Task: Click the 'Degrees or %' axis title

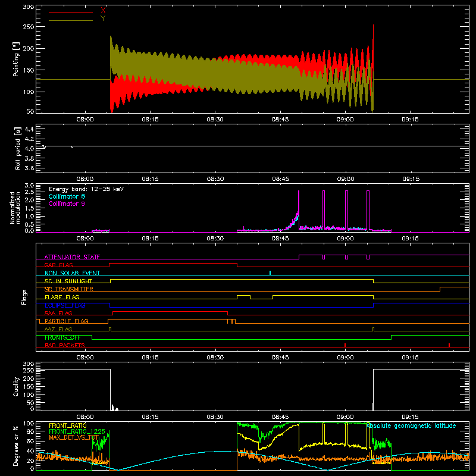Action: 16,446
